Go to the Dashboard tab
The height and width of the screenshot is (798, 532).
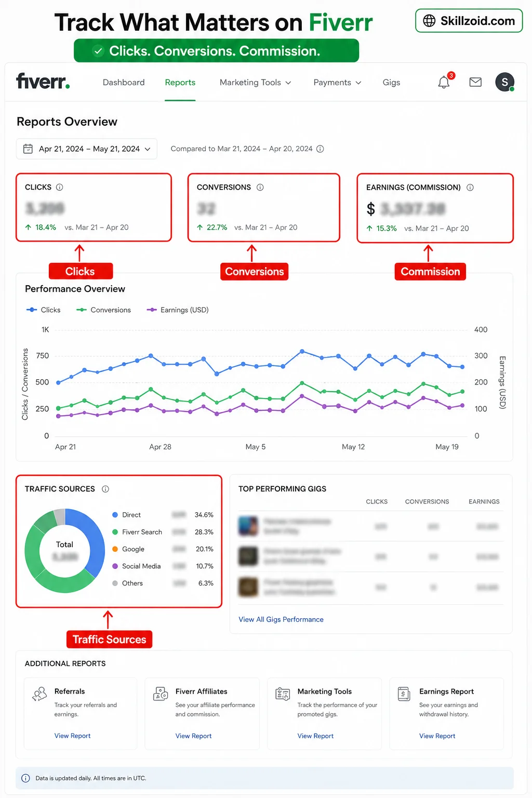(x=124, y=83)
